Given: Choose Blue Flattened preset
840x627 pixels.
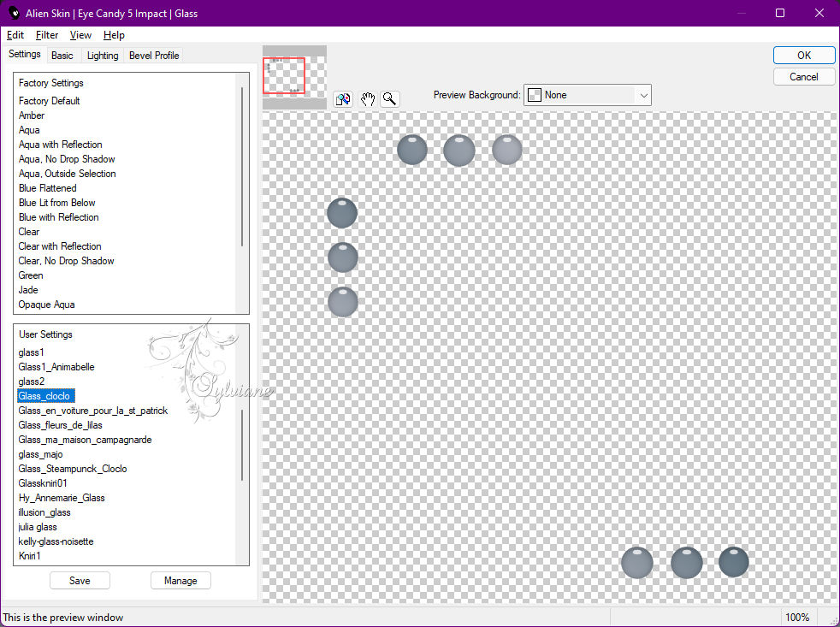Looking at the screenshot, I should point(47,188).
